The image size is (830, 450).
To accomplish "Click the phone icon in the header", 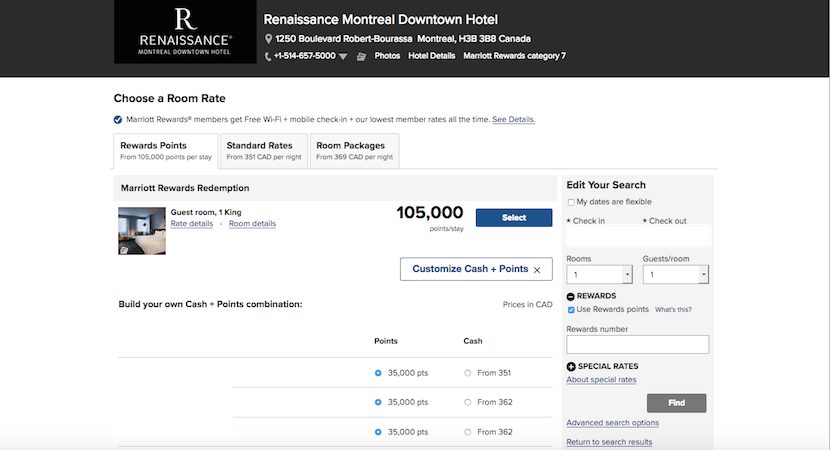I will [x=268, y=56].
